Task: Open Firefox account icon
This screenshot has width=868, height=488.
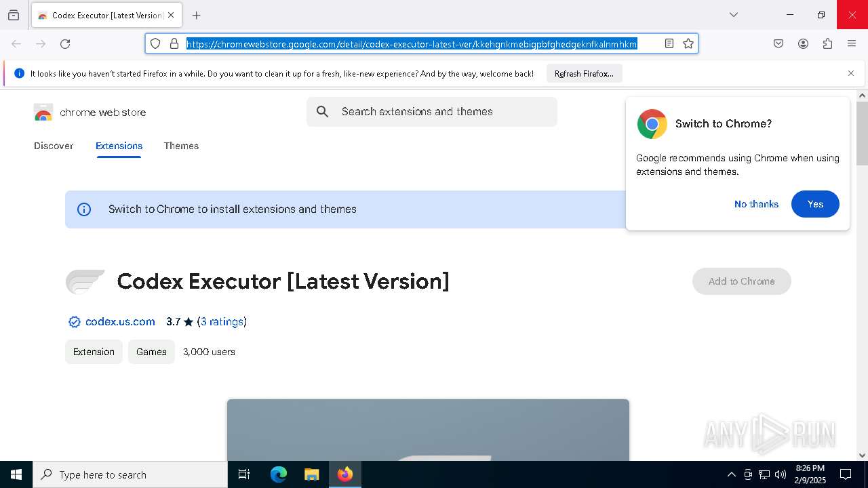Action: tap(803, 44)
